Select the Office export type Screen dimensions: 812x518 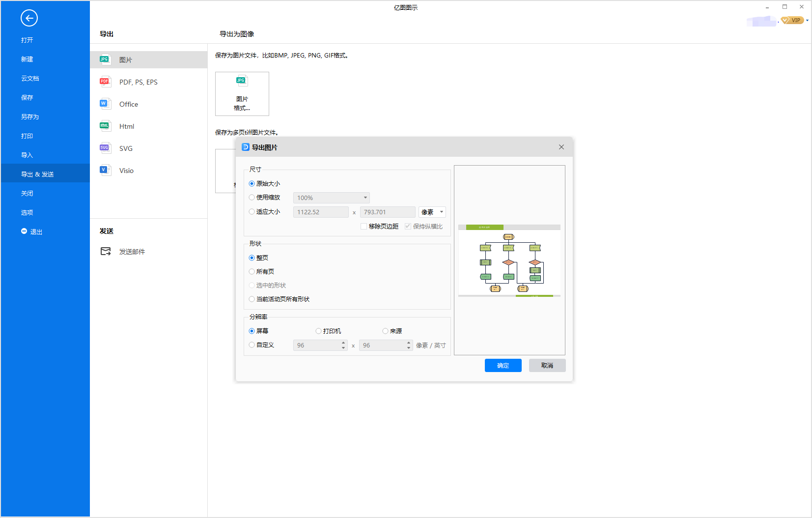click(x=148, y=104)
